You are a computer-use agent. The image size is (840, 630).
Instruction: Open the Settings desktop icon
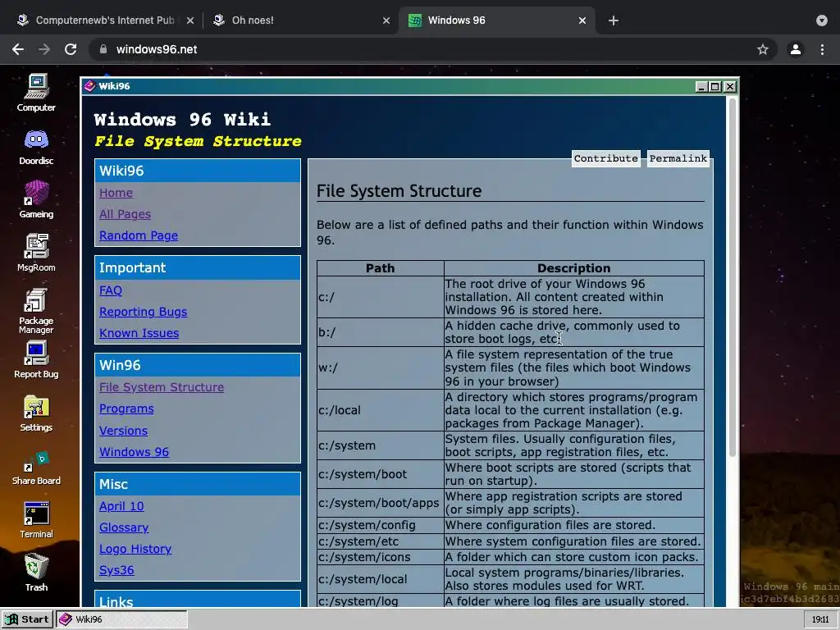pyautogui.click(x=36, y=413)
